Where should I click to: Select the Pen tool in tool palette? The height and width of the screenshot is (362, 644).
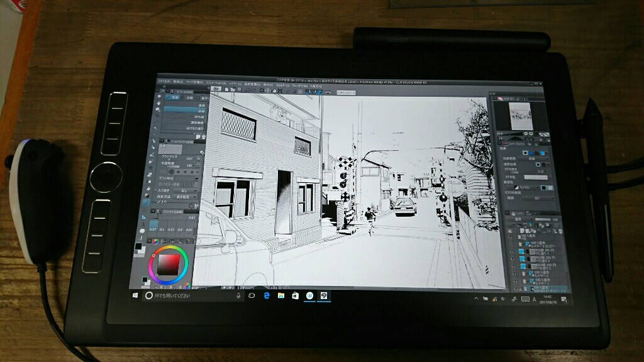155,141
